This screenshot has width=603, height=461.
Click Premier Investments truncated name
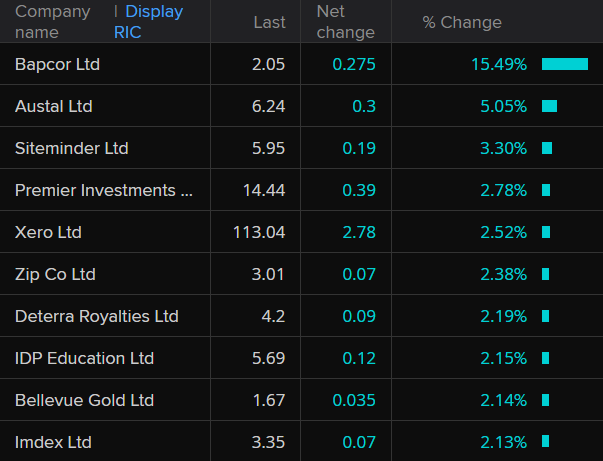coord(104,190)
